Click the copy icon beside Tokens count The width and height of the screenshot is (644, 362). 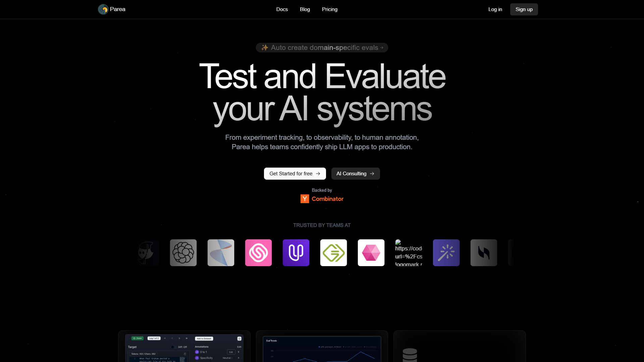(185, 354)
